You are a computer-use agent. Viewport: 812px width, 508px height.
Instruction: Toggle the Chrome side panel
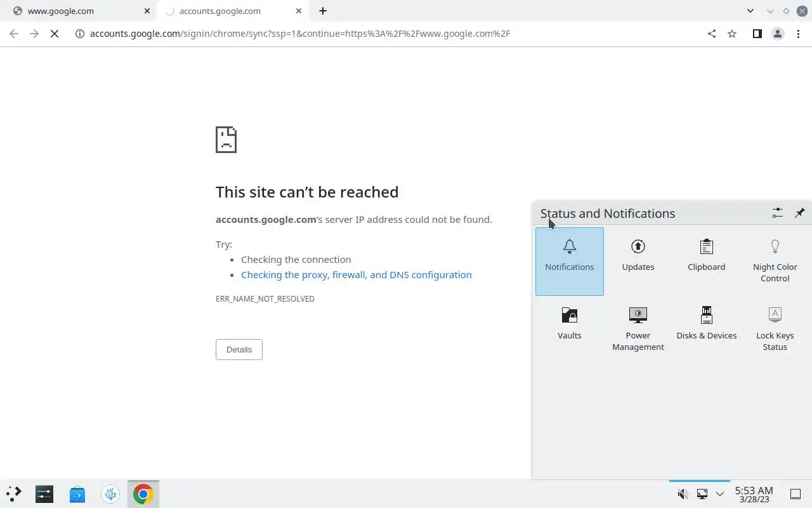pyautogui.click(x=757, y=34)
